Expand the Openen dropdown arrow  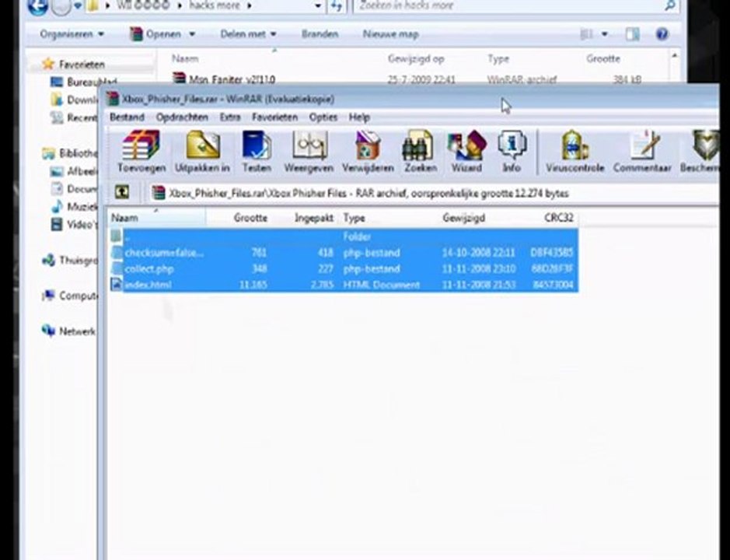pos(192,34)
